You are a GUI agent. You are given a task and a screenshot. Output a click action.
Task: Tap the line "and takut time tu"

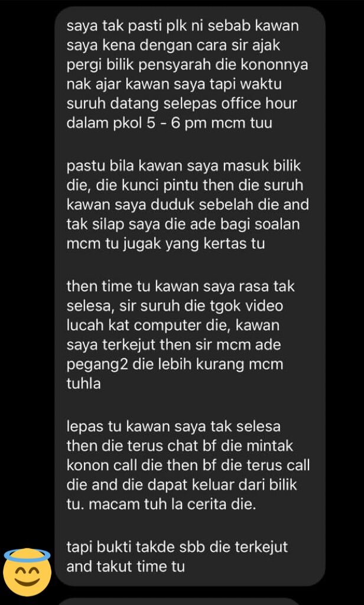coord(125,567)
